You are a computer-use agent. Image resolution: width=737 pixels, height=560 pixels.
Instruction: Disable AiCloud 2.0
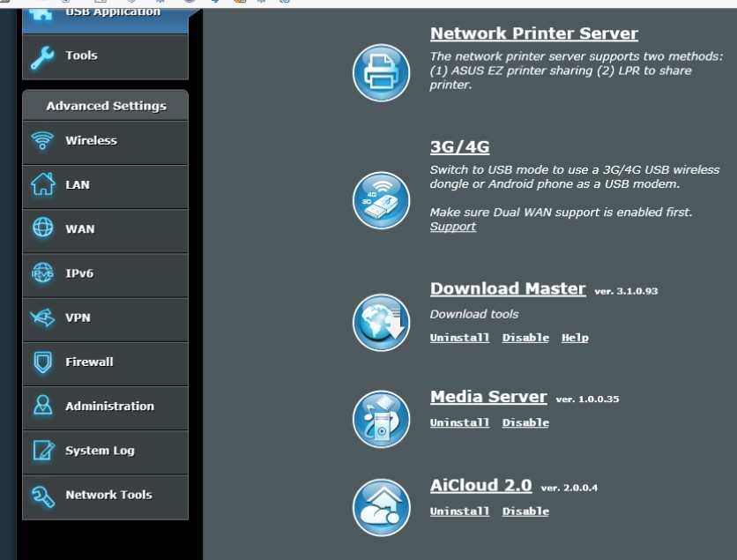tap(525, 511)
